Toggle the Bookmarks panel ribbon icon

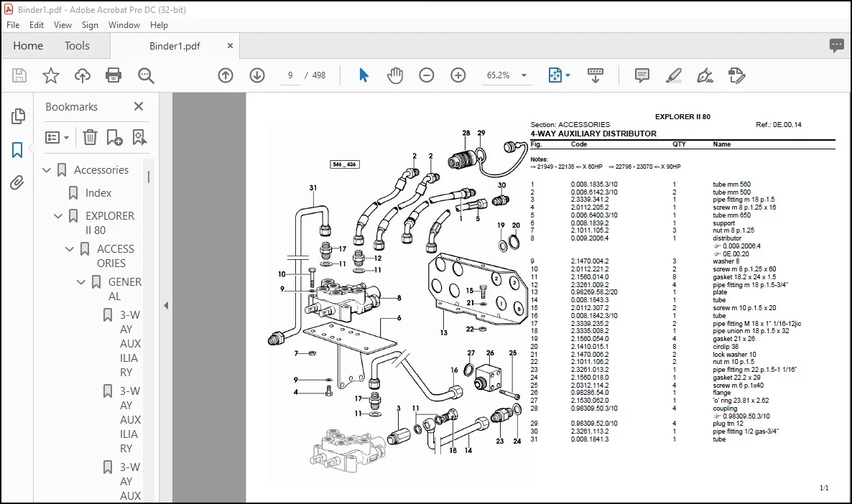tap(17, 150)
